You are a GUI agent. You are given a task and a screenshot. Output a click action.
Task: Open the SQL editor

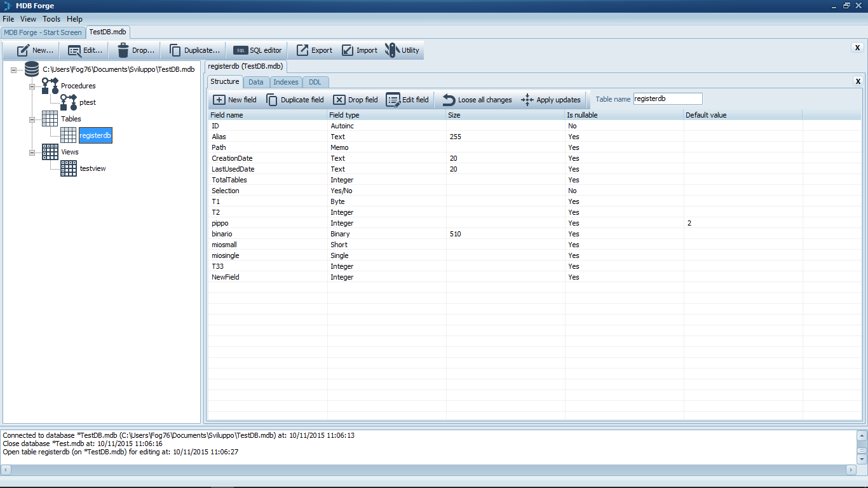pyautogui.click(x=257, y=50)
